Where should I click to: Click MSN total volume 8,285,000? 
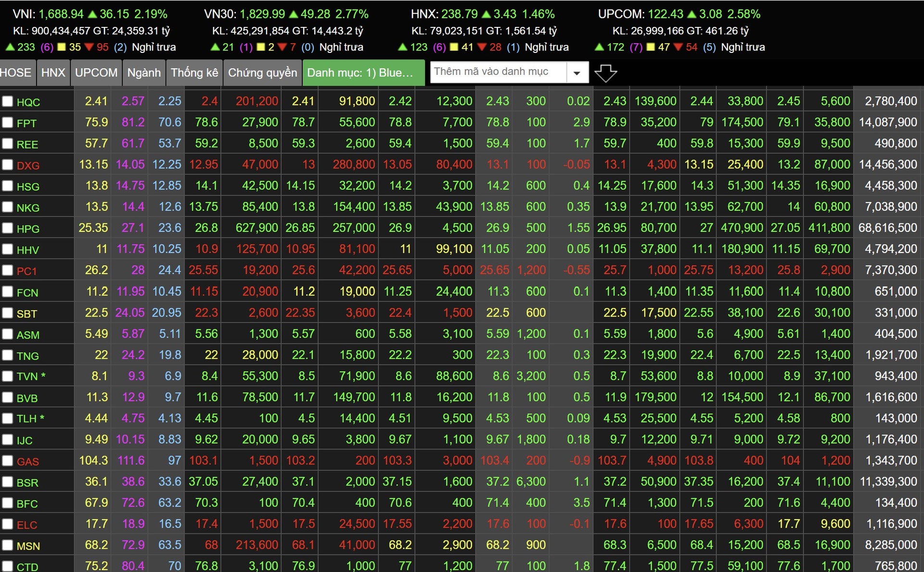pos(891,545)
